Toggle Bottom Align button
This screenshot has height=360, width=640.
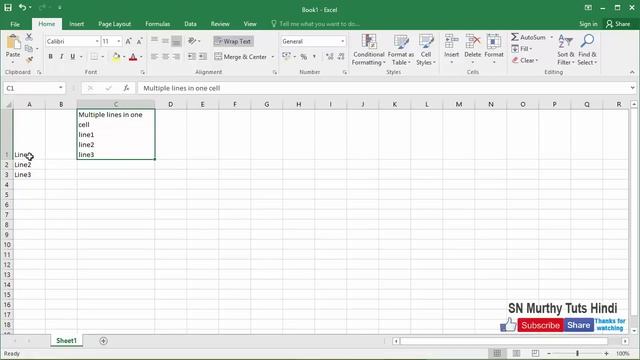click(x=176, y=41)
